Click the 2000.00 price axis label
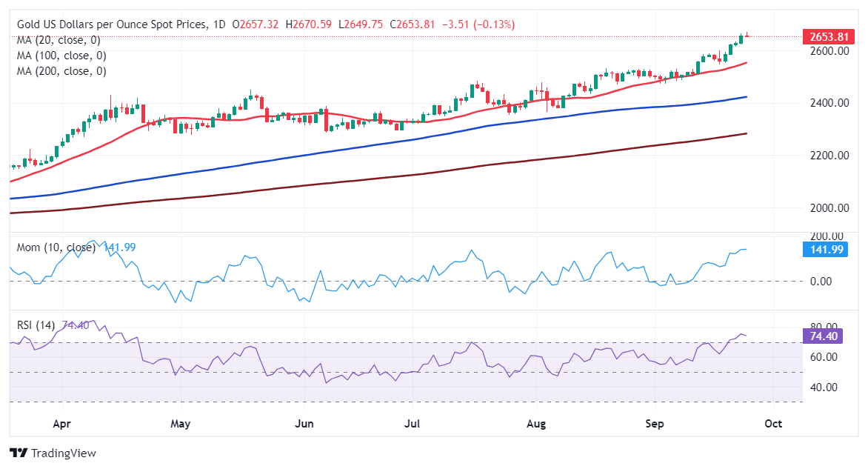Viewport: 868px width, 469px height. point(829,208)
